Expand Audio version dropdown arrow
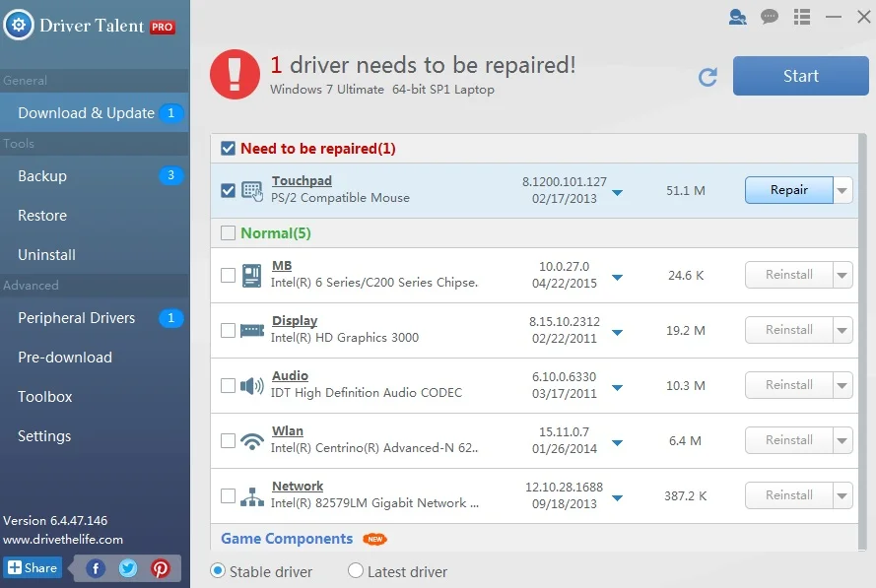This screenshot has width=876, height=588. (x=617, y=388)
